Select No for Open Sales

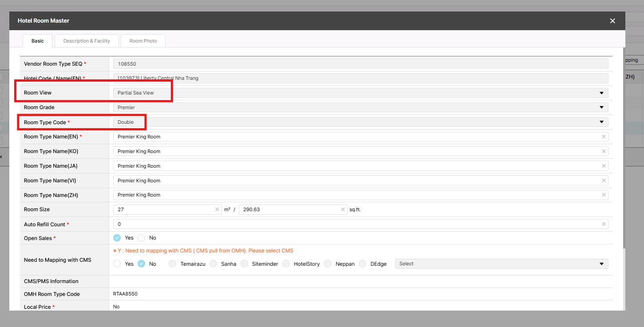click(x=142, y=238)
